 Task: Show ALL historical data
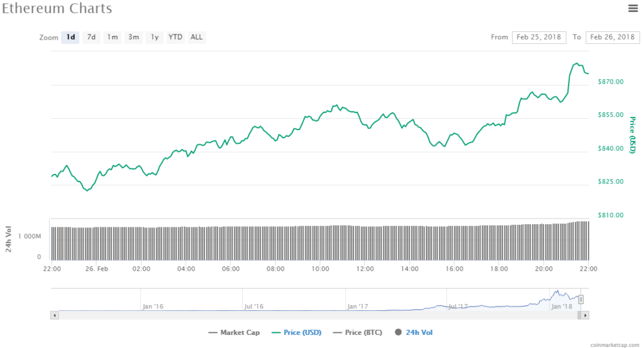(x=197, y=37)
